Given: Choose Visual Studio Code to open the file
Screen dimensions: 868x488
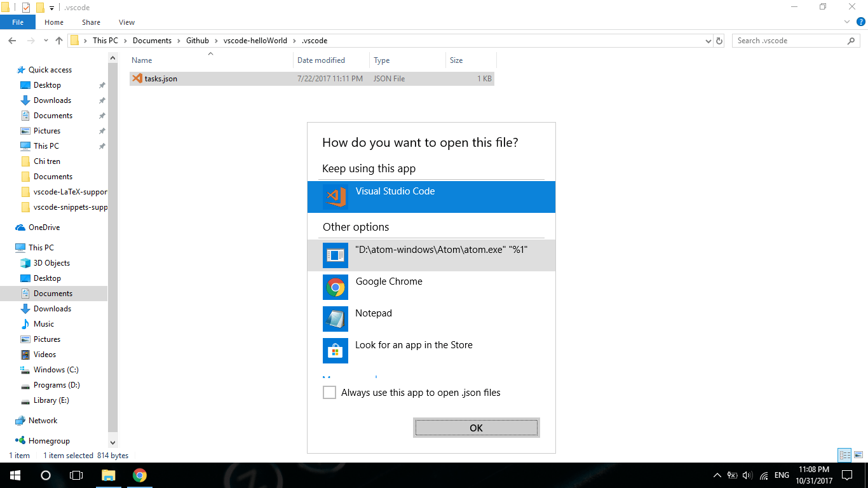Looking at the screenshot, I should [x=431, y=197].
